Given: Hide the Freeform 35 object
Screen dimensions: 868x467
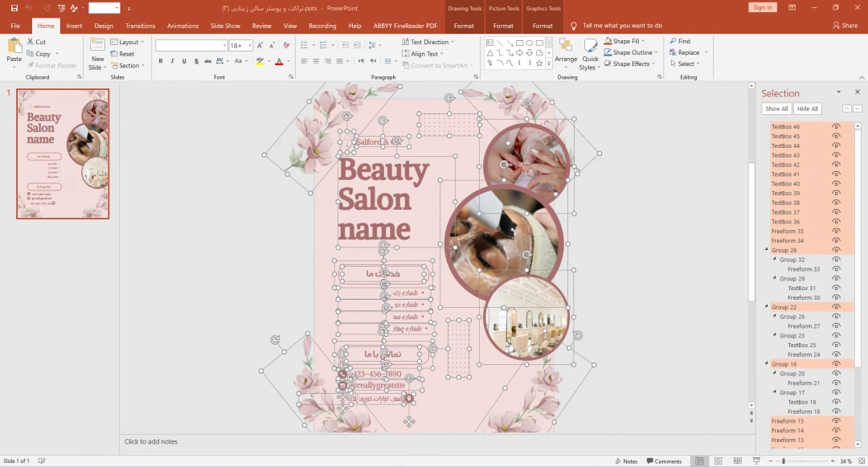Looking at the screenshot, I should point(837,231).
